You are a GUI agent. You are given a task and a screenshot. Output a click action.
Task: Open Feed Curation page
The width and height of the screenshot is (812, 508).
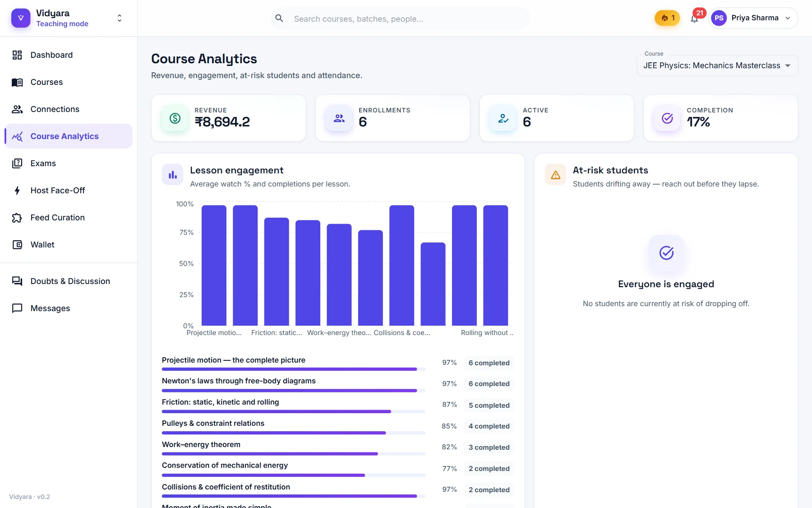(x=69, y=218)
